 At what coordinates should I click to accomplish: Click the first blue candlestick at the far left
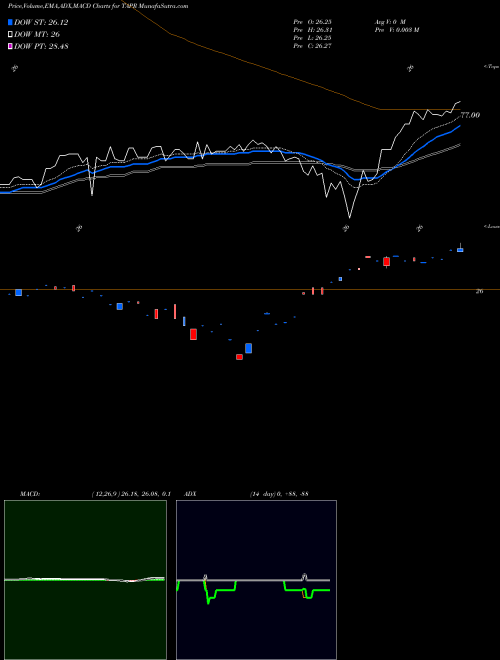(18, 293)
